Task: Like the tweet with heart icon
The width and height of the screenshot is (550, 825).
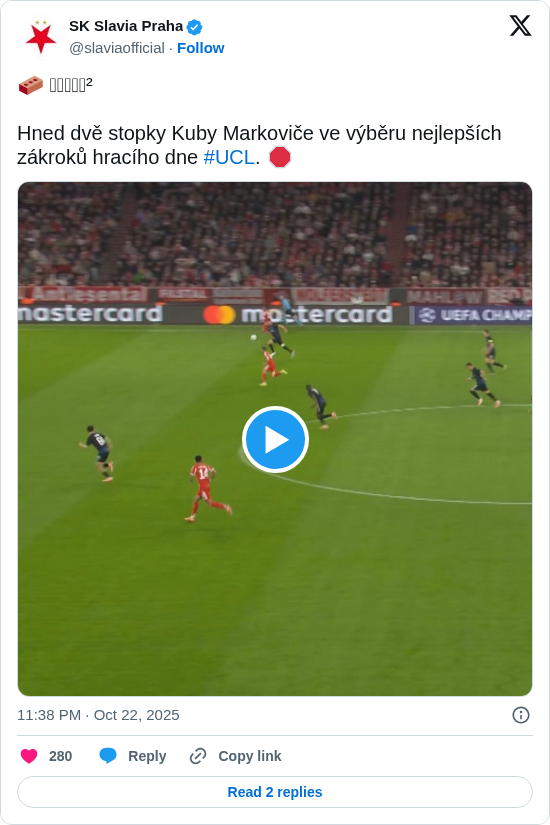Action: 29,756
